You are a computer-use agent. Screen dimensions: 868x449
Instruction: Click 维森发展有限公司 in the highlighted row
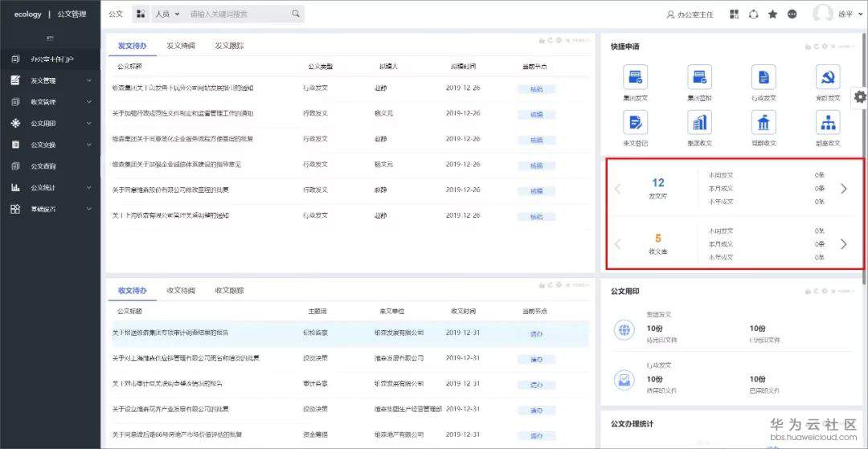[x=399, y=333]
